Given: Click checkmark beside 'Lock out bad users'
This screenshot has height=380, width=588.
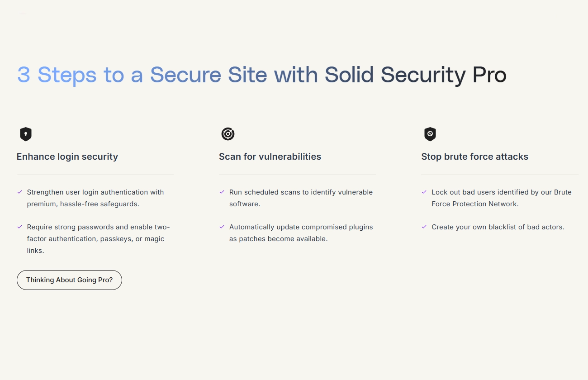Looking at the screenshot, I should point(424,192).
